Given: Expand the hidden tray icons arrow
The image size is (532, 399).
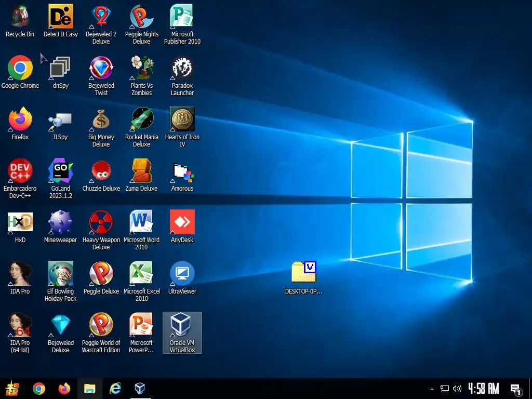Looking at the screenshot, I should (x=432, y=389).
